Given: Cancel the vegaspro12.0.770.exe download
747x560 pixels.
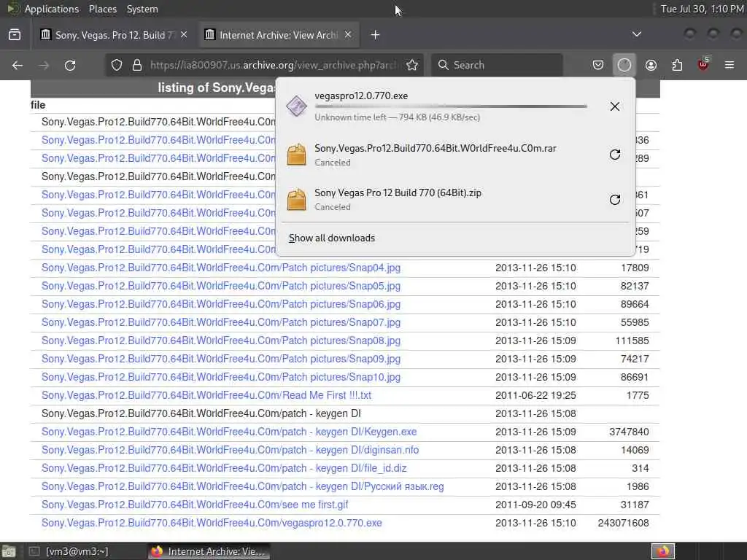Looking at the screenshot, I should point(614,106).
